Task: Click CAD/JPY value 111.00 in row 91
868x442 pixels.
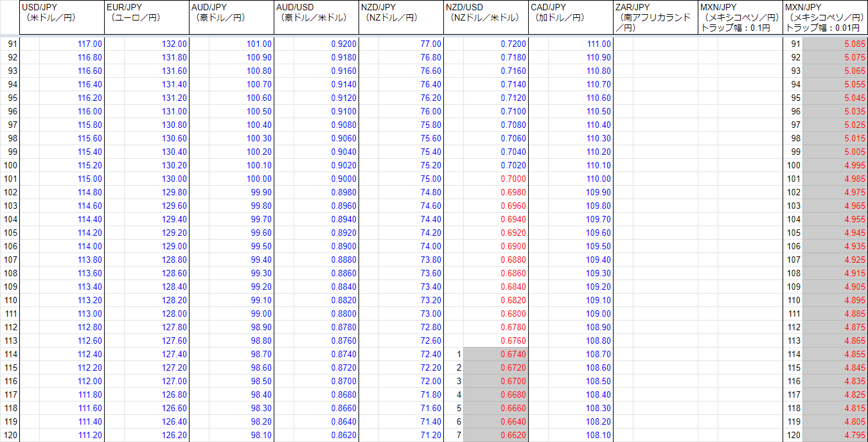Action: (580, 44)
